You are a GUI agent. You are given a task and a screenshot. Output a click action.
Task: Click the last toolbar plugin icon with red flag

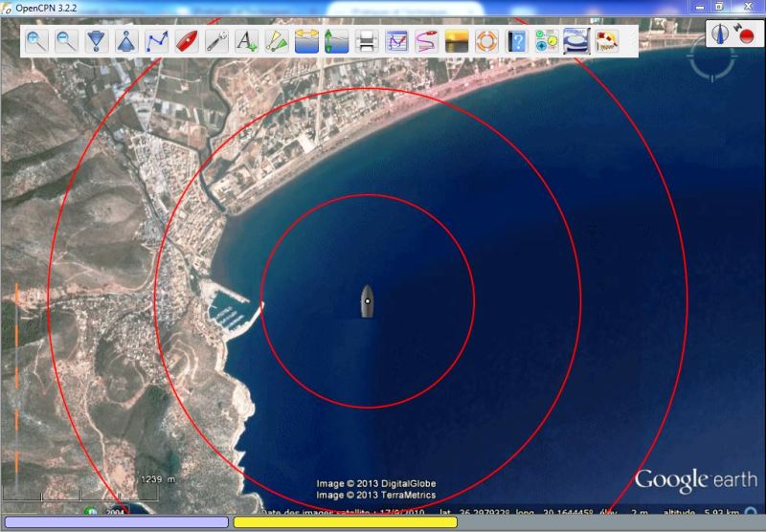[x=607, y=41]
